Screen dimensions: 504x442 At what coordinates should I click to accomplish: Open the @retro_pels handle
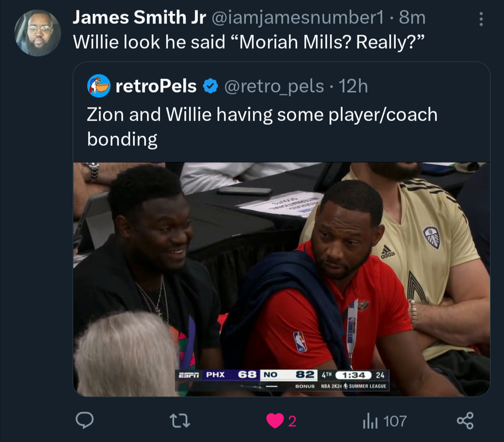[274, 87]
